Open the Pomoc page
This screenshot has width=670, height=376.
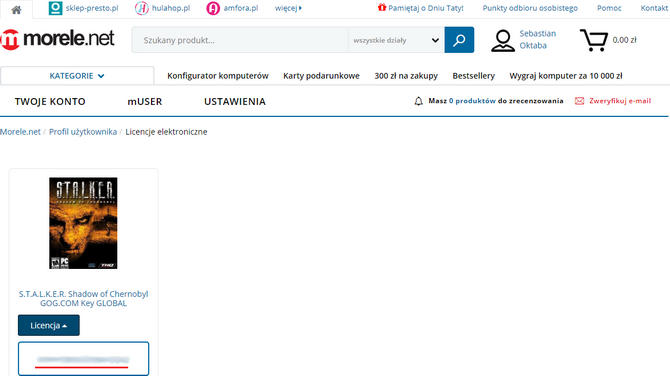tap(609, 8)
